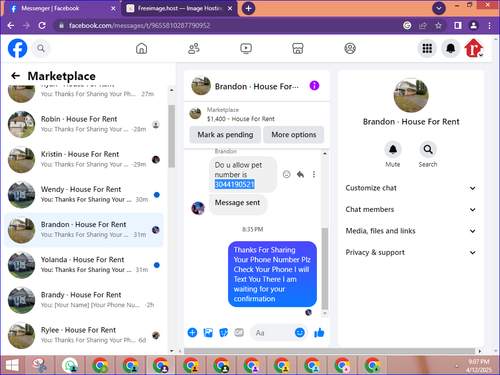Image resolution: width=500 pixels, height=375 pixels.
Task: Reload the page with the refresh icon
Action: coord(42,25)
